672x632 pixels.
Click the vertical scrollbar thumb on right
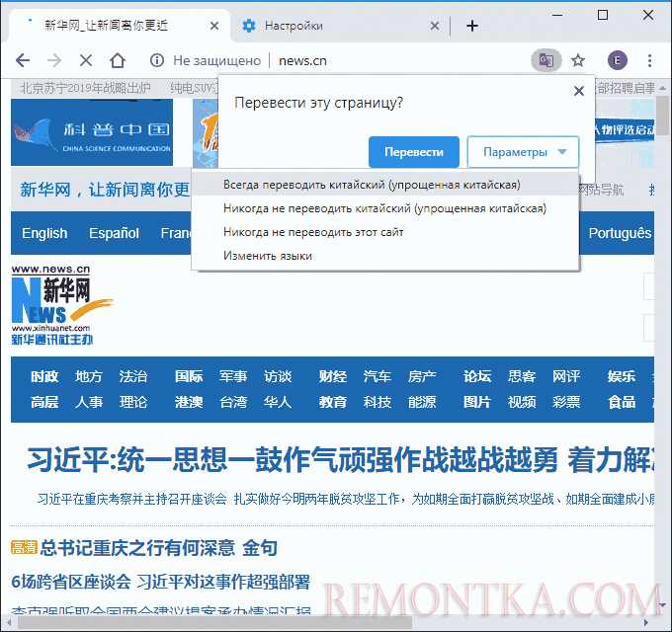click(663, 115)
